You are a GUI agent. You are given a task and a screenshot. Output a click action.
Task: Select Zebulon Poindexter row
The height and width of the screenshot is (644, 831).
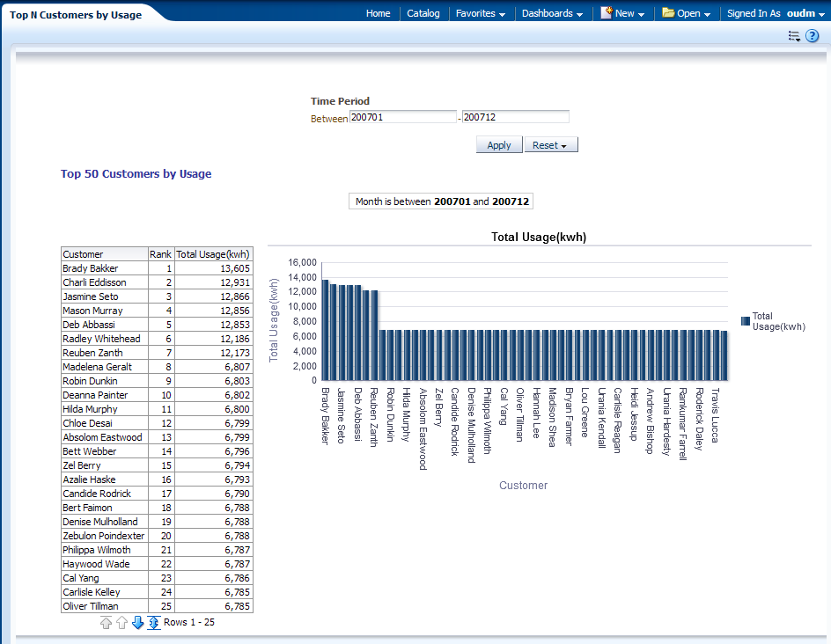coord(157,535)
